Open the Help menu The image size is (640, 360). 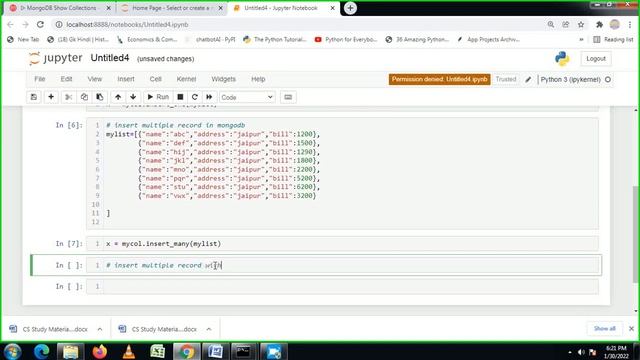258,79
